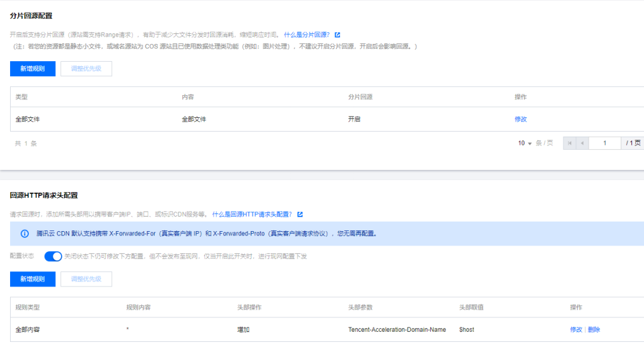Click 新增规则 under 回源HTTP请求头配置
The width and height of the screenshot is (644, 352).
(33, 279)
